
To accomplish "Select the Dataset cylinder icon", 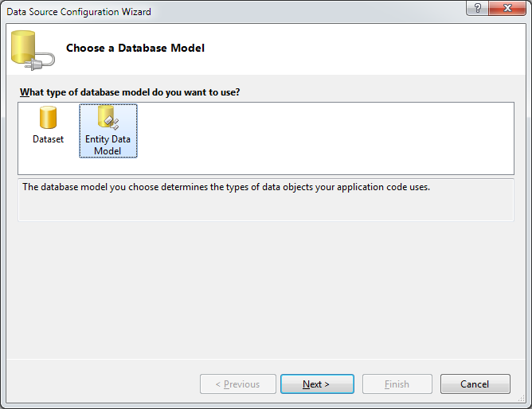I will tap(48, 118).
